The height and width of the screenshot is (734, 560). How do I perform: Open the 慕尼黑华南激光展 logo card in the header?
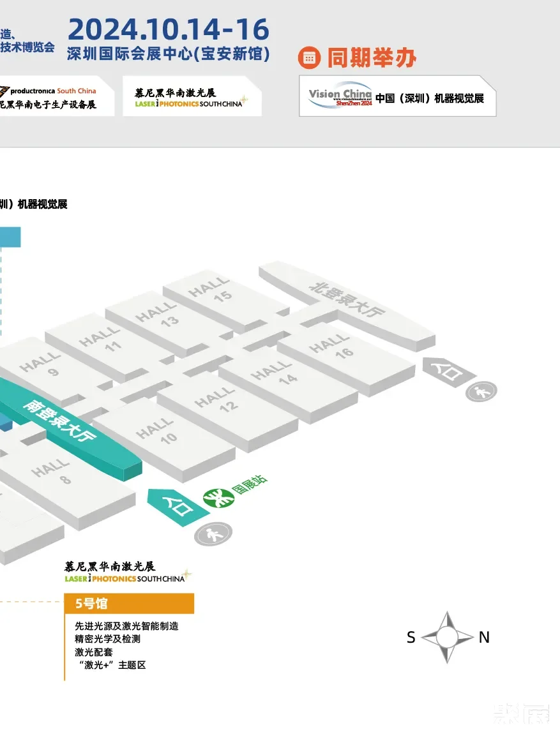tap(188, 97)
